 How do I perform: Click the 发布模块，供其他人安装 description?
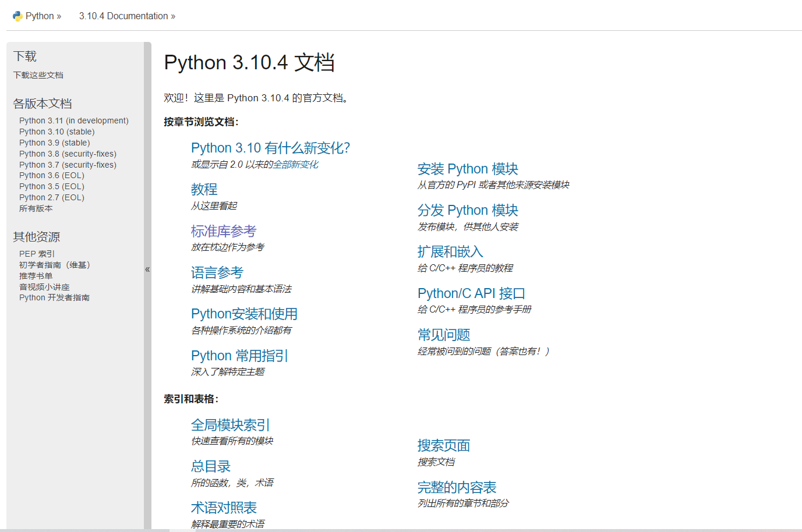[468, 227]
